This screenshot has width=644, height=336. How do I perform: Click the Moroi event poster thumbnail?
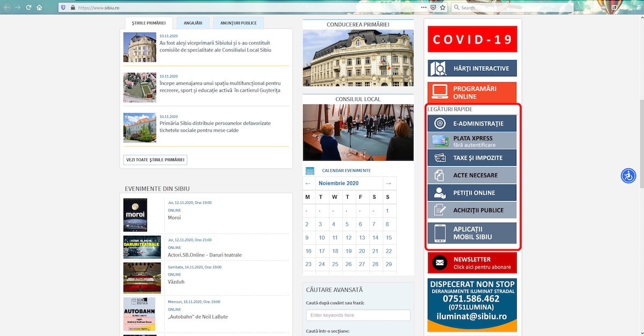tap(135, 215)
